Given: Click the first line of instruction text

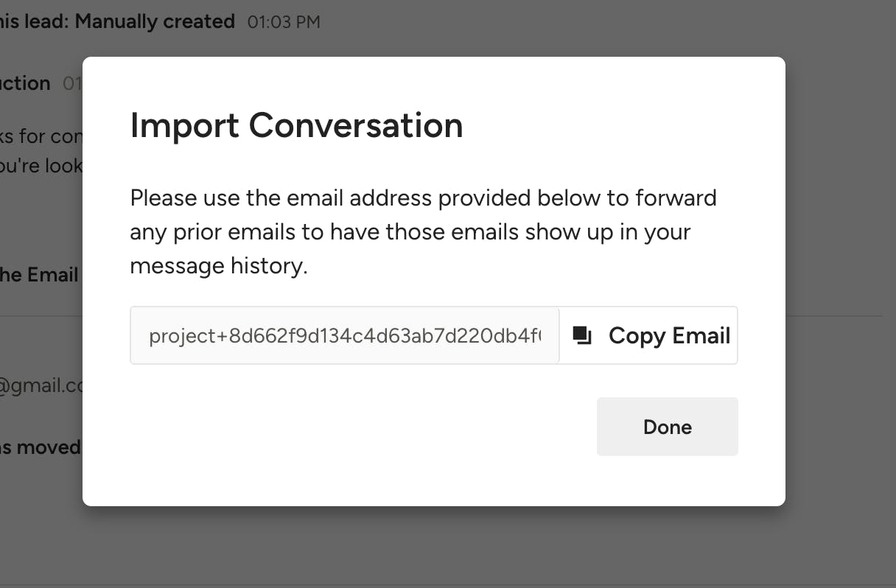Looking at the screenshot, I should point(423,198).
